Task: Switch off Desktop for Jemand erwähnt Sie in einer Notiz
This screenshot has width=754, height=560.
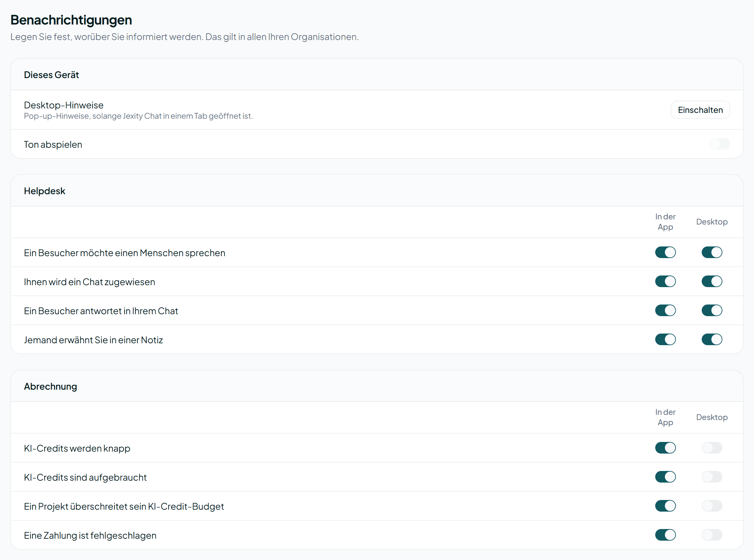Action: pos(712,340)
